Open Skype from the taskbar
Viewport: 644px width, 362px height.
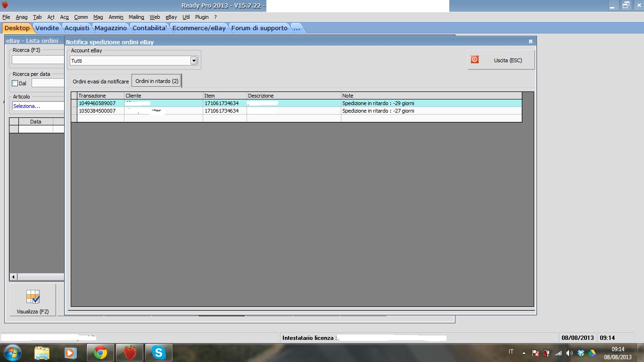pos(159,353)
